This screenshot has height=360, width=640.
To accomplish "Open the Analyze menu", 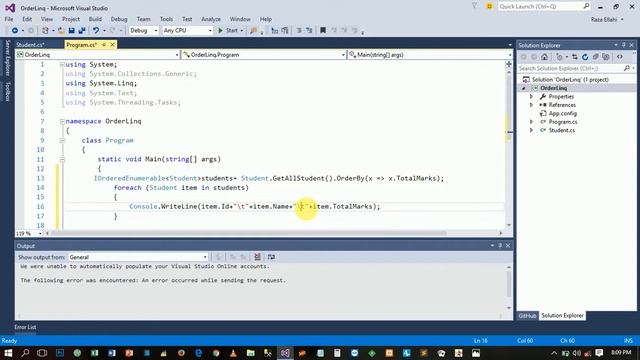I will [211, 19].
